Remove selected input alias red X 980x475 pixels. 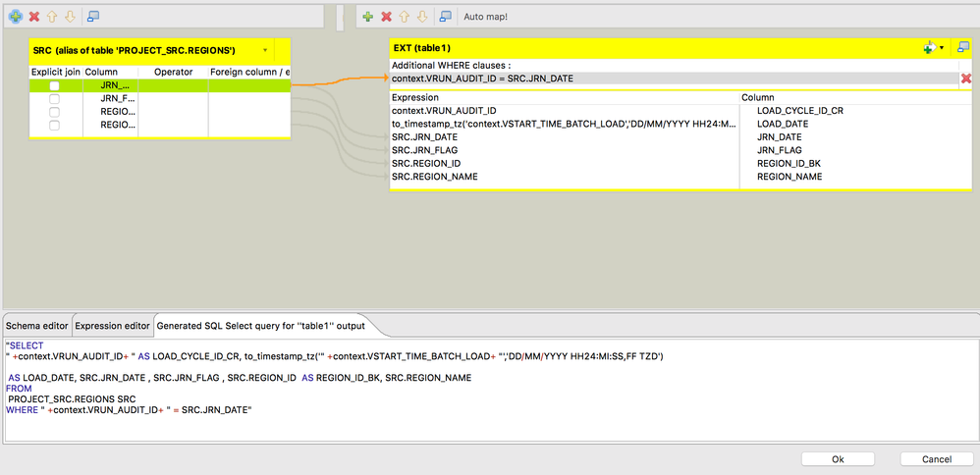tap(34, 17)
